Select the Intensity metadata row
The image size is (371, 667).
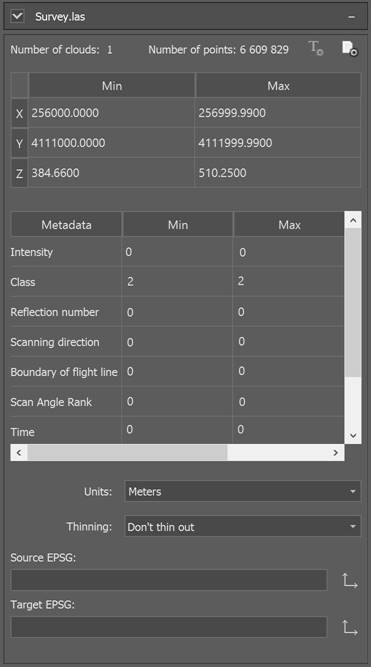(x=177, y=252)
